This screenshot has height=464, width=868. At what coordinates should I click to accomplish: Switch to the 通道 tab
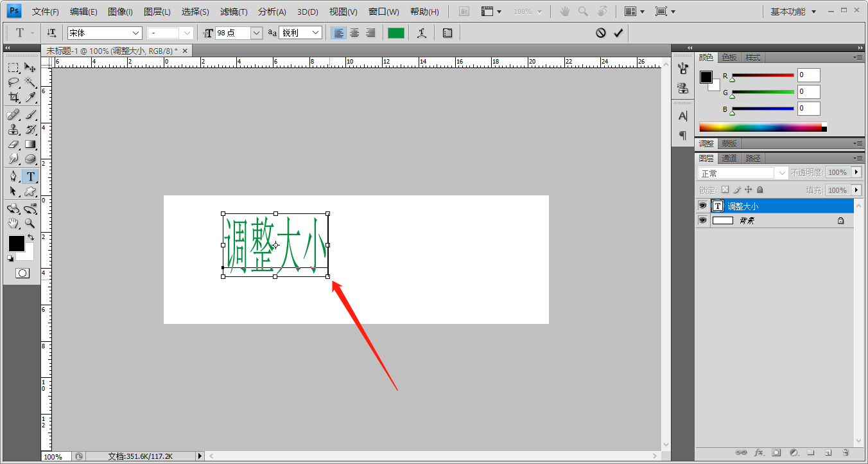tap(730, 158)
